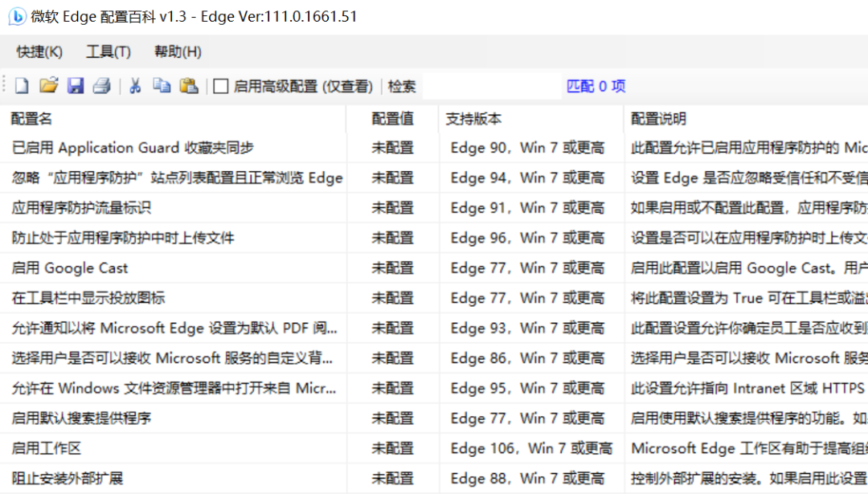This screenshot has width=868, height=494.
Task: Open the 快捷(K) menu
Action: click(x=39, y=52)
